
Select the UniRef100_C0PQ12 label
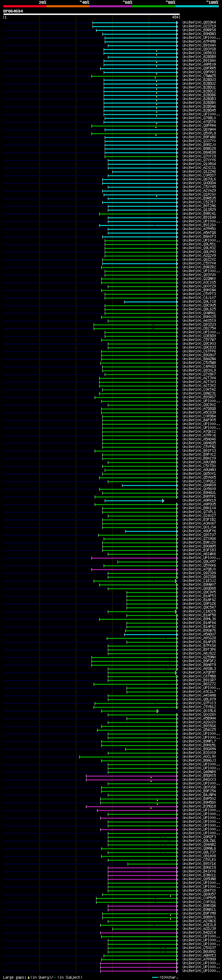(x=199, y=481)
